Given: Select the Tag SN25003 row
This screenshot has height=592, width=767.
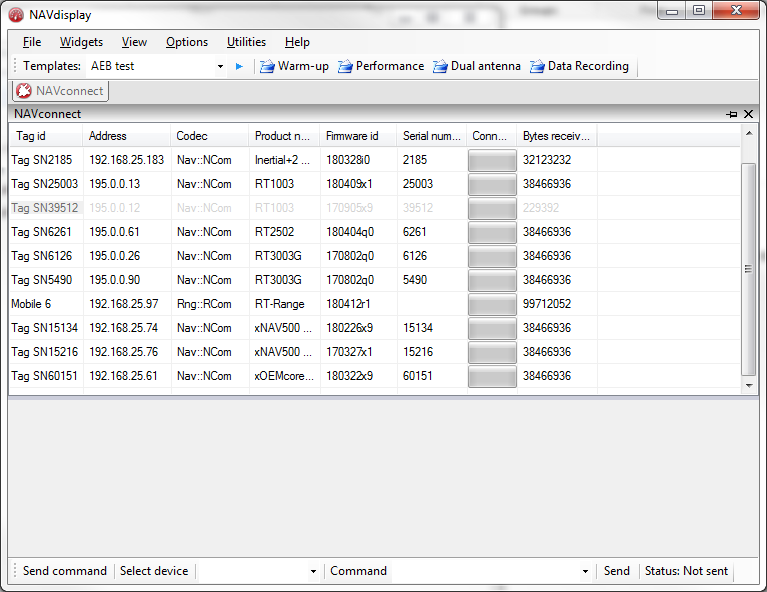Looking at the screenshot, I should click(x=375, y=184).
